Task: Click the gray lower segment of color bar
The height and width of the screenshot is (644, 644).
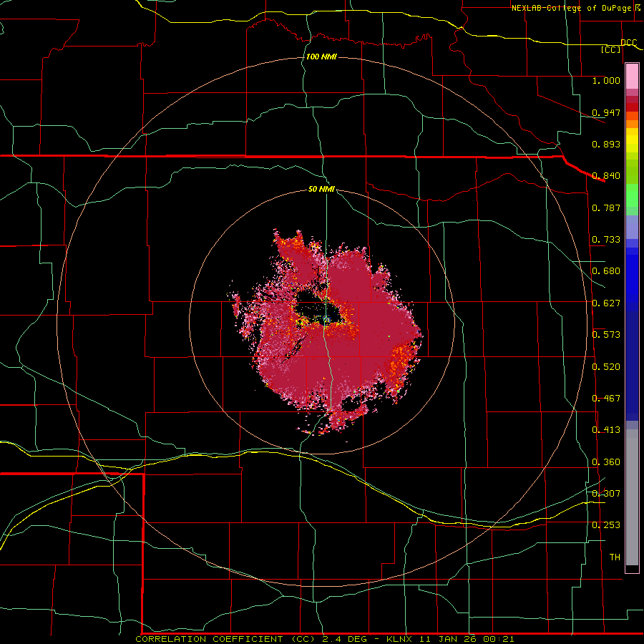Action: coord(632,497)
